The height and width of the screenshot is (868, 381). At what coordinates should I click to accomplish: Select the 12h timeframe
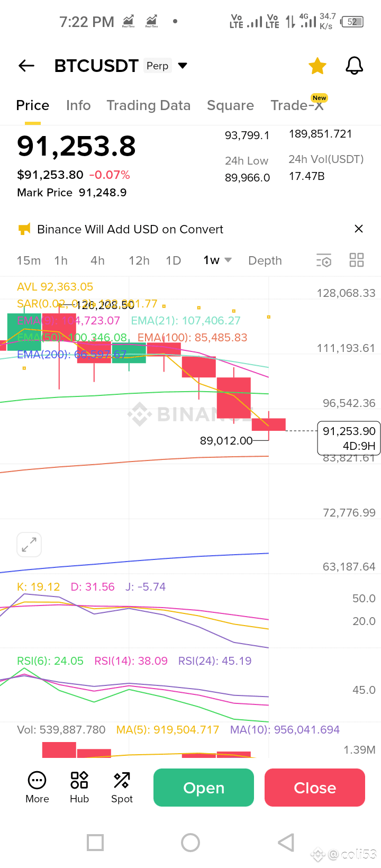tap(139, 260)
